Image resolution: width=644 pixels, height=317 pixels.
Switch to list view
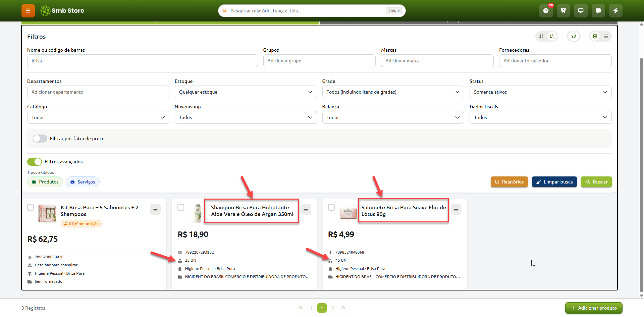(606, 36)
